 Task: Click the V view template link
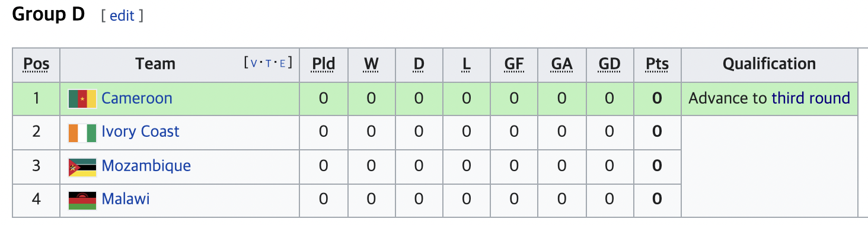pyautogui.click(x=254, y=63)
